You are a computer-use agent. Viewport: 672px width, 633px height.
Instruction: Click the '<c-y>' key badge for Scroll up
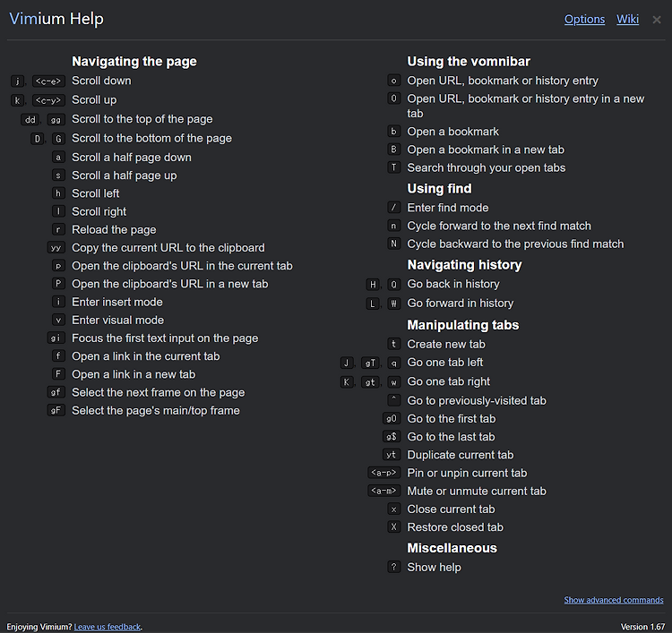[x=48, y=100]
